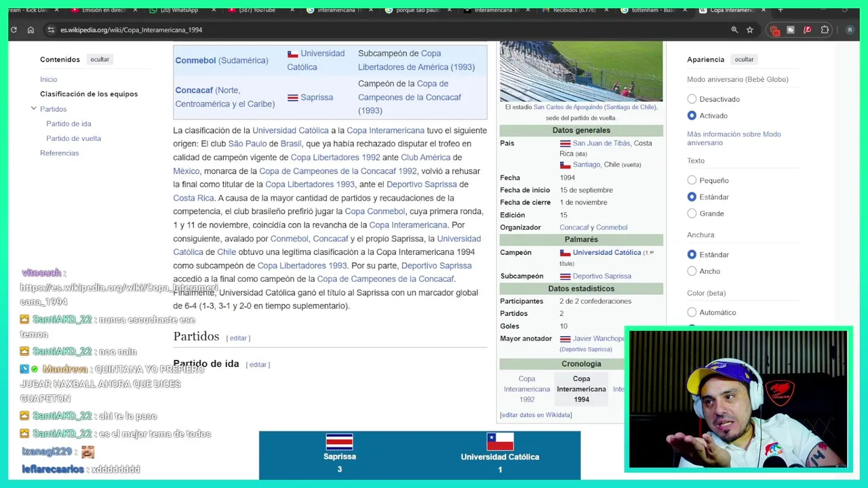868x488 pixels.
Task: Switch to the tottenham search tab
Action: pos(652,10)
